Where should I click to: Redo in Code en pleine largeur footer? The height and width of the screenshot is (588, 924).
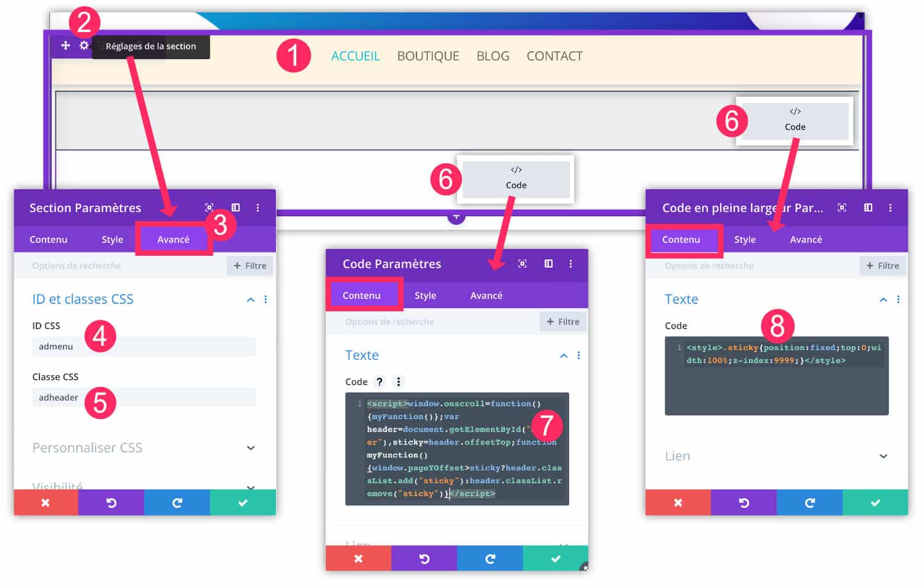(x=810, y=503)
